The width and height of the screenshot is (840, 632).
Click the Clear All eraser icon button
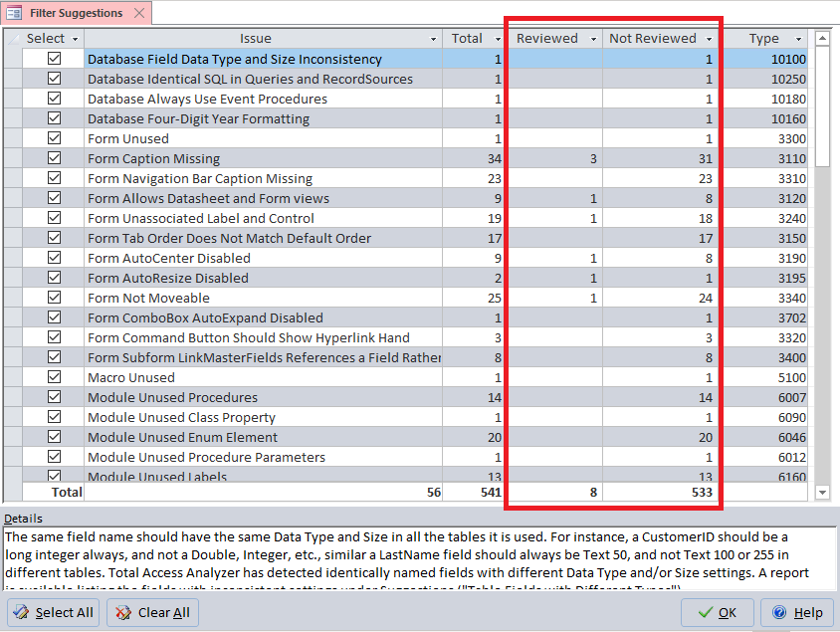click(153, 612)
